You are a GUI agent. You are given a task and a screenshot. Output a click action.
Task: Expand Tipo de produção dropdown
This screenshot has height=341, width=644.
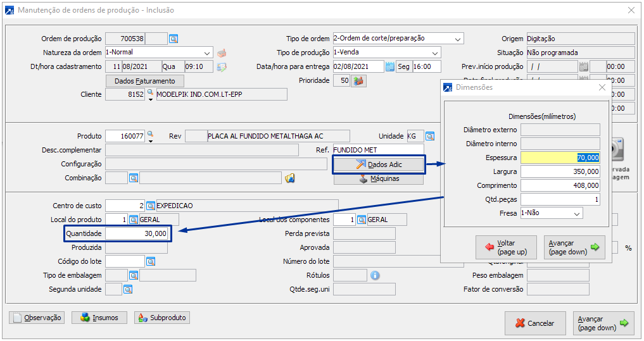[x=435, y=53]
